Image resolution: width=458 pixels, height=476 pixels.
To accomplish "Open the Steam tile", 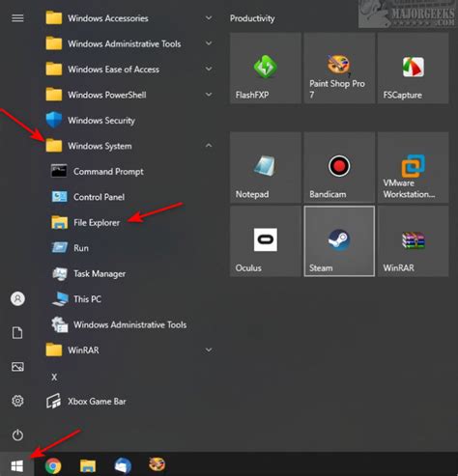I will [339, 241].
